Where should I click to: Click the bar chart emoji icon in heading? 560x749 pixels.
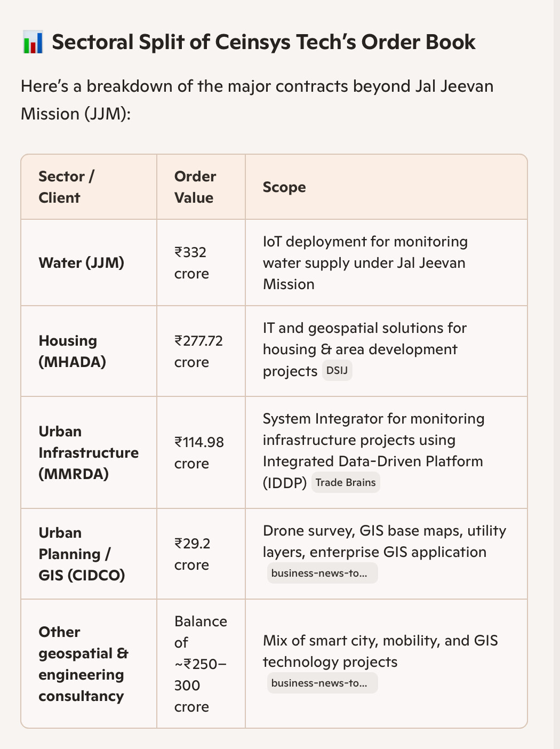pos(33,42)
